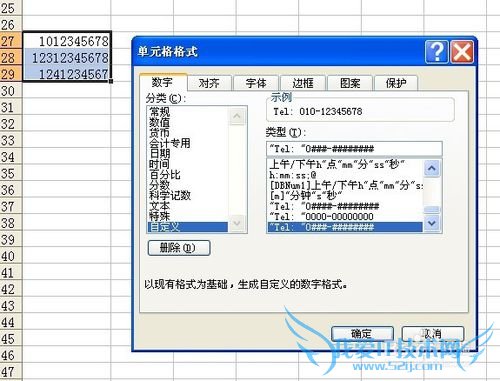Select cell containing 1012345678
Screen dimensions: 500x381
pos(66,41)
